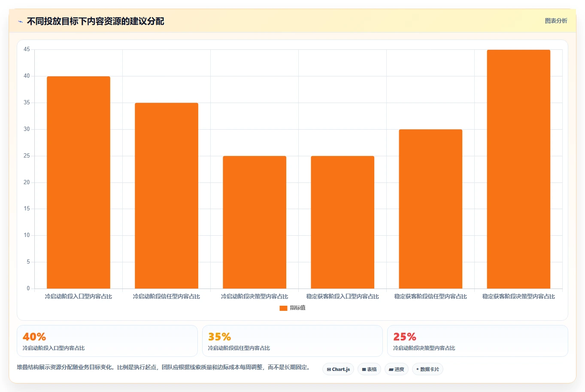Click x-axis label 冷启动阶段决策型内容占比

point(255,297)
